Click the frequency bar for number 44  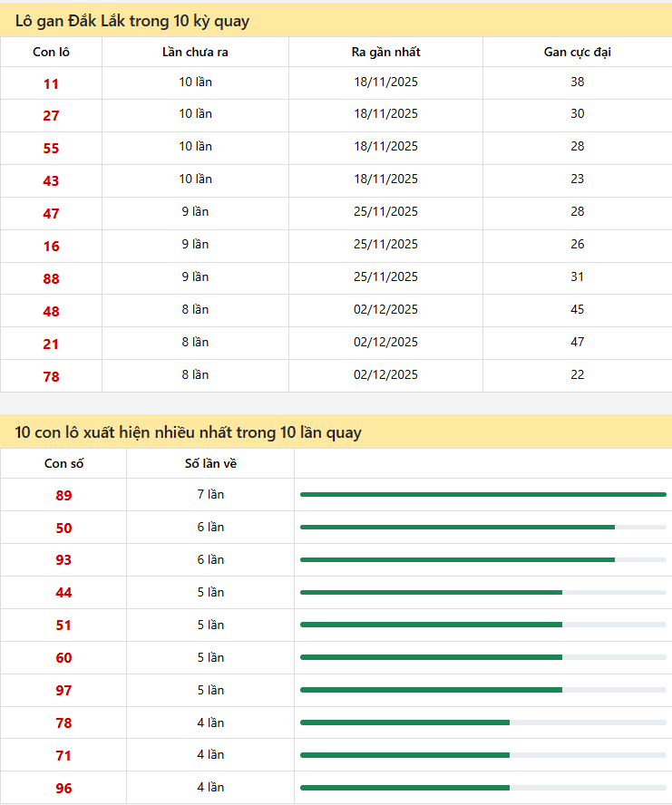tap(482, 592)
